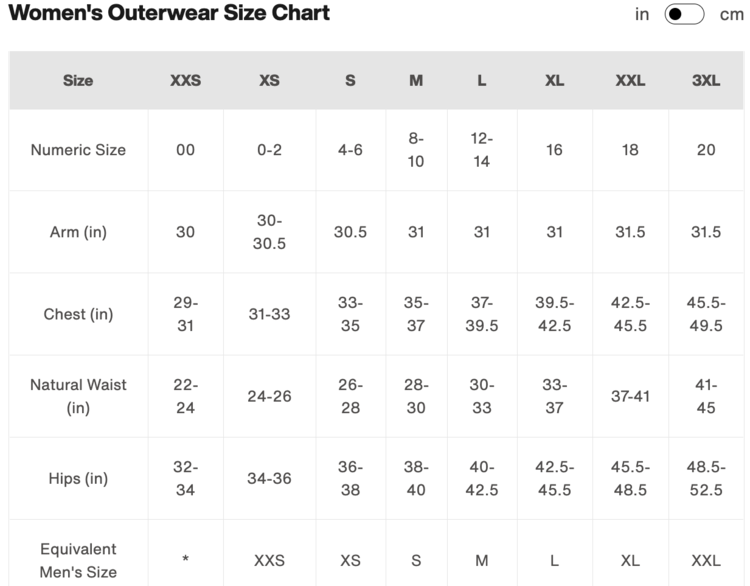Image resolution: width=750 pixels, height=586 pixels.
Task: Select the 31-33 chest measurement cell
Action: (x=269, y=314)
